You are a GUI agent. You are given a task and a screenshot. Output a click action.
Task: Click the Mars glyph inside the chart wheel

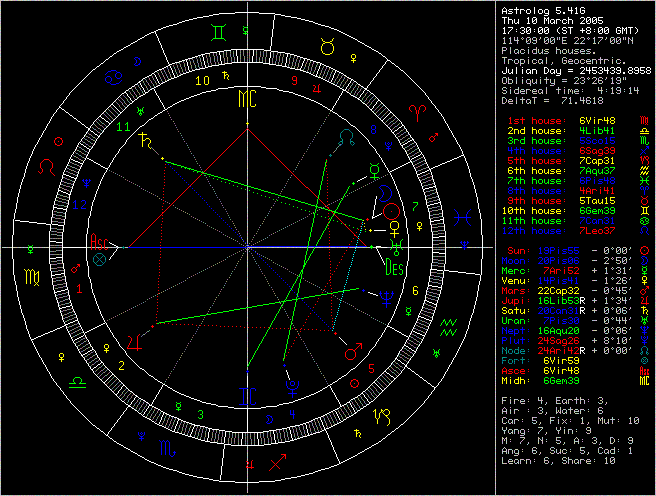click(x=353, y=351)
